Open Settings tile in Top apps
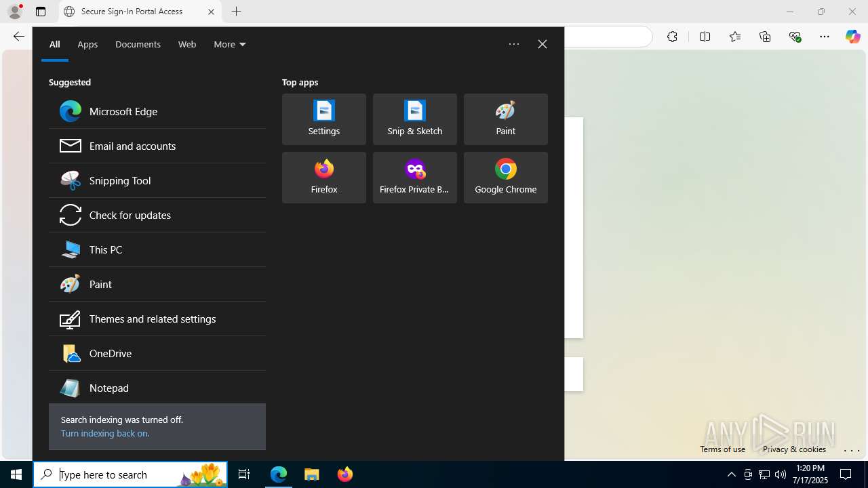This screenshot has width=868, height=488. [324, 119]
